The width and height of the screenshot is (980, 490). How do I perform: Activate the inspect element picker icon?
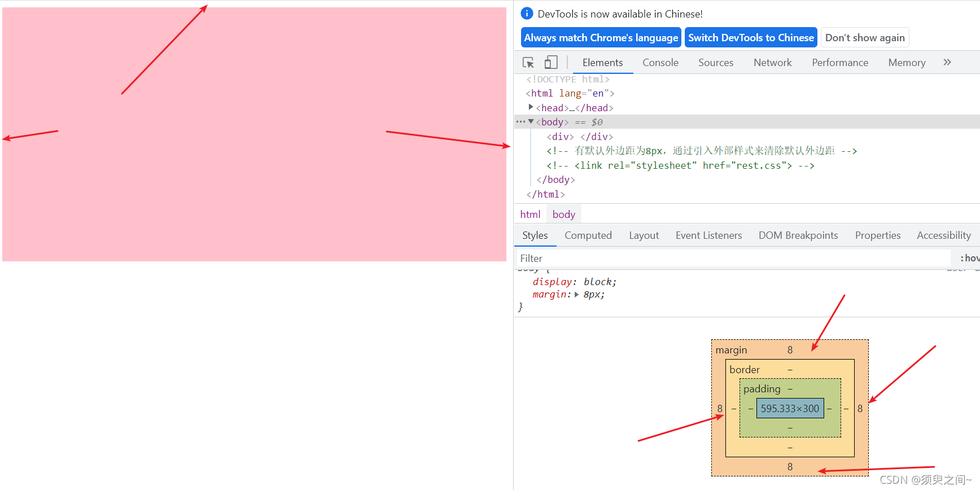point(528,63)
